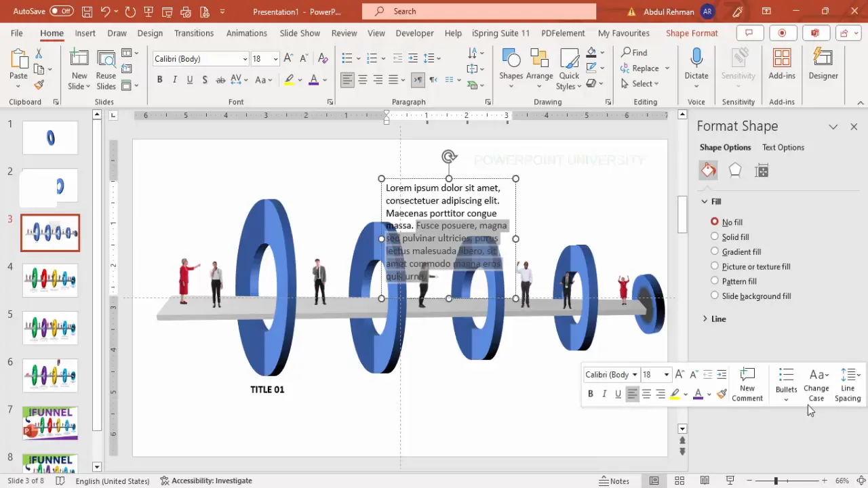
Task: Choose Slide background fill option
Action: coord(715,296)
